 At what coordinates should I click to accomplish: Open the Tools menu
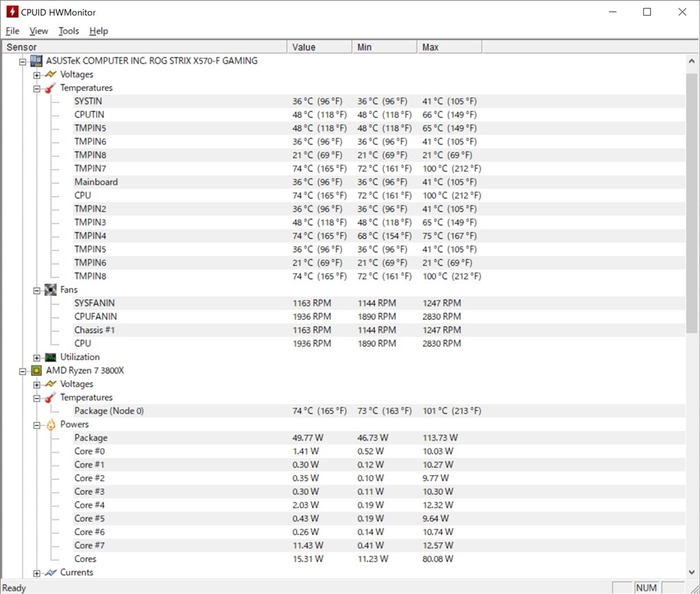[x=68, y=31]
